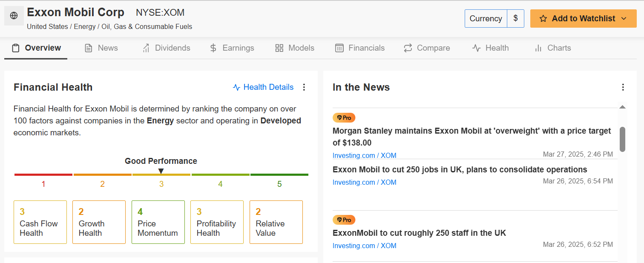Image resolution: width=644 pixels, height=263 pixels.
Task: Go to the Financials tab
Action: pyautogui.click(x=360, y=48)
